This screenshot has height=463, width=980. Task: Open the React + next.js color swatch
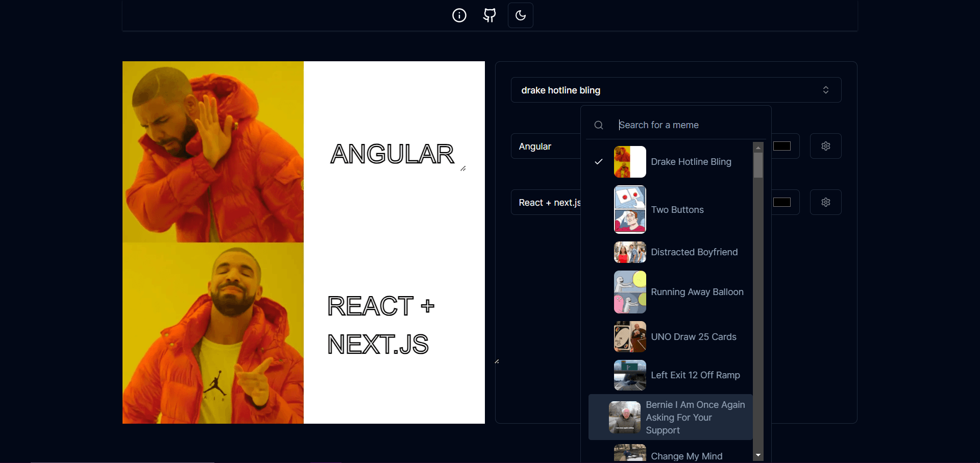(782, 202)
